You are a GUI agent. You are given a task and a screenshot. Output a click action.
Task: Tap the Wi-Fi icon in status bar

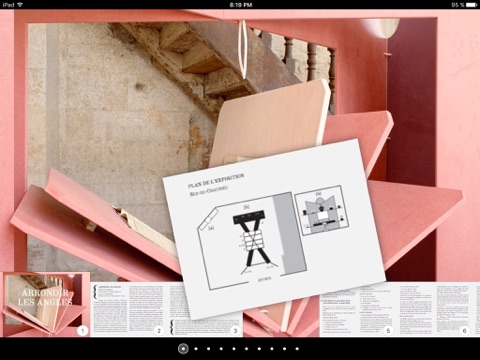20,5
